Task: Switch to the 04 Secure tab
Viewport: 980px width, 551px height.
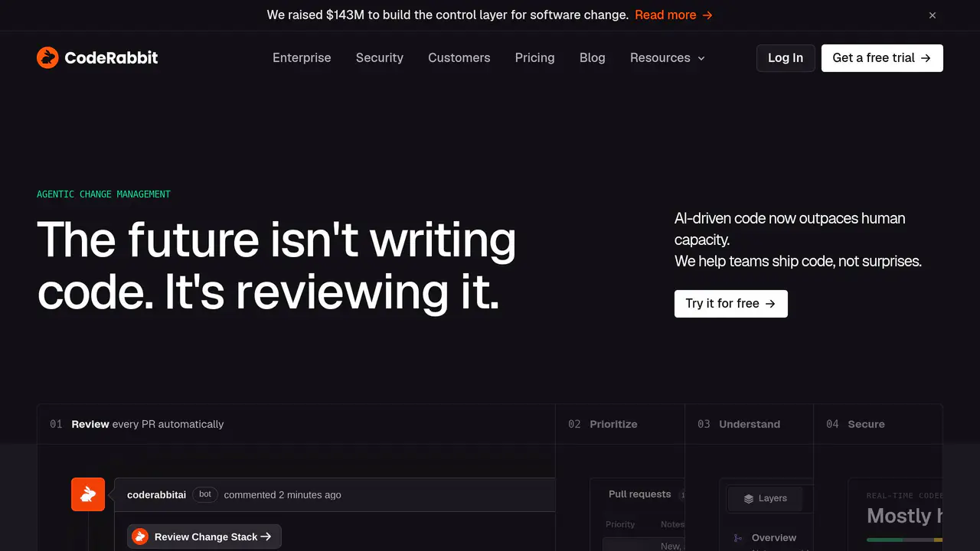Action: [877, 424]
